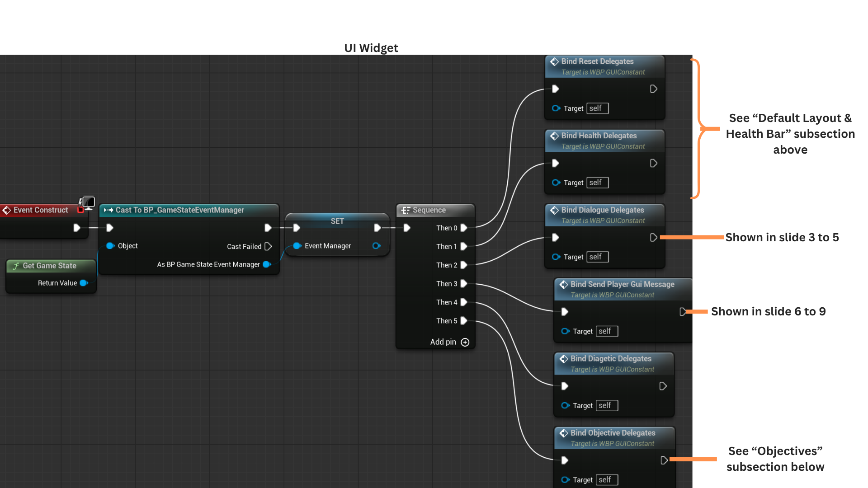Click the Event Manager output pin on SET node
This screenshot has width=868, height=488.
376,246
